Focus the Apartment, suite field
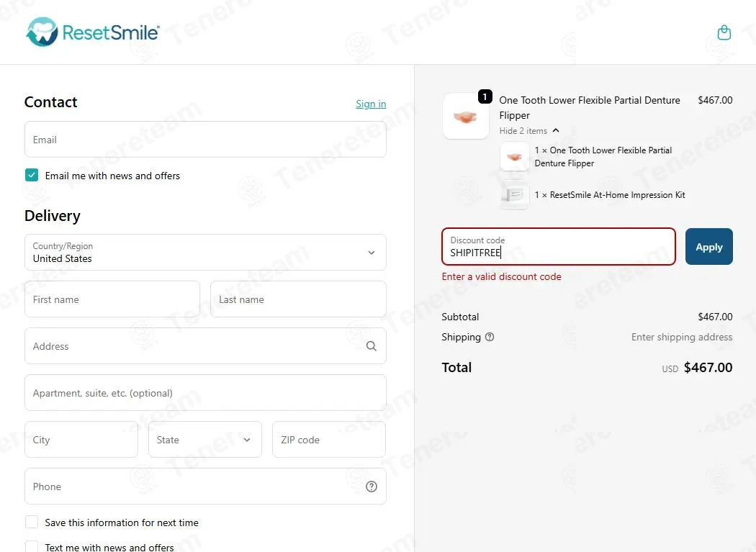This screenshot has height=552, width=756. (x=205, y=393)
